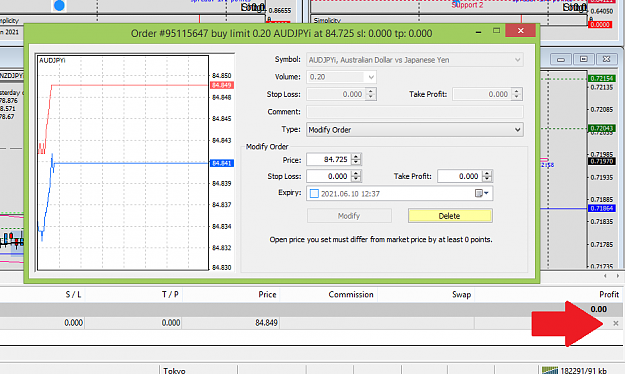The width and height of the screenshot is (625, 374).
Task: Click the Swap column header
Action: 461,295
